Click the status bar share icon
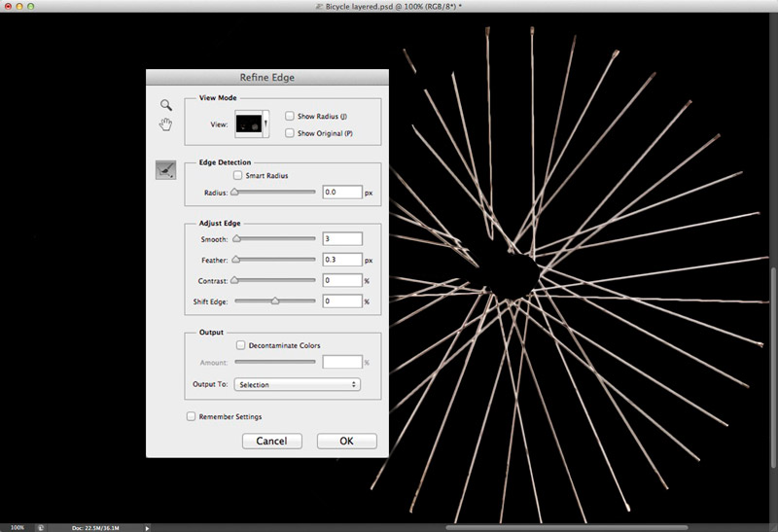The height and width of the screenshot is (532, 778). (41, 527)
